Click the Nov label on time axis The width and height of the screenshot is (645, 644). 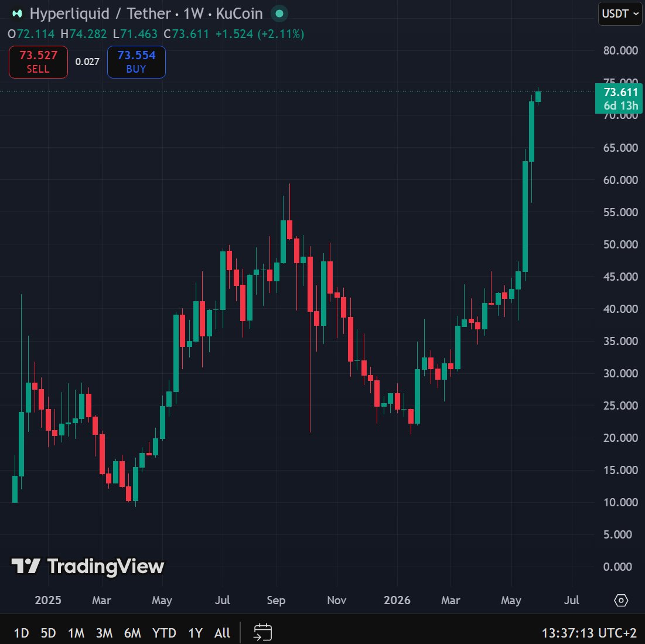[336, 601]
